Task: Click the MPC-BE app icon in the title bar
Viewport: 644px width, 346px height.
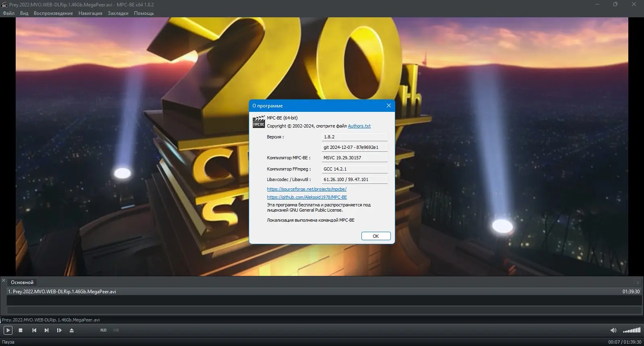Action: pos(4,5)
